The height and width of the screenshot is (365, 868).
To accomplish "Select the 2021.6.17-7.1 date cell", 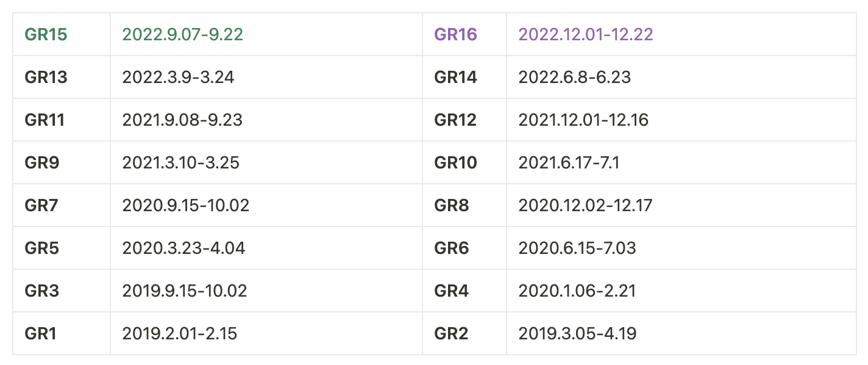I will click(x=681, y=162).
